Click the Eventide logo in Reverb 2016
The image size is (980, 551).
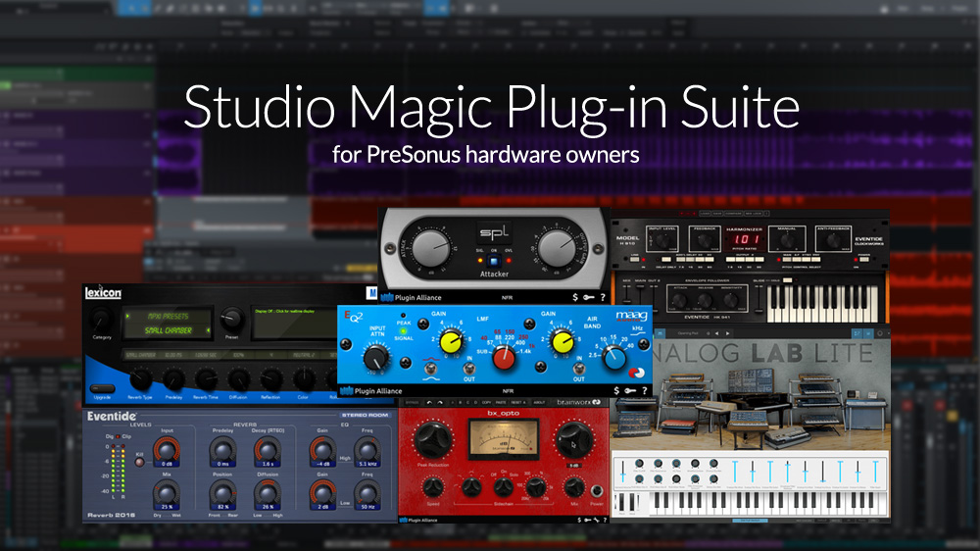[x=112, y=416]
